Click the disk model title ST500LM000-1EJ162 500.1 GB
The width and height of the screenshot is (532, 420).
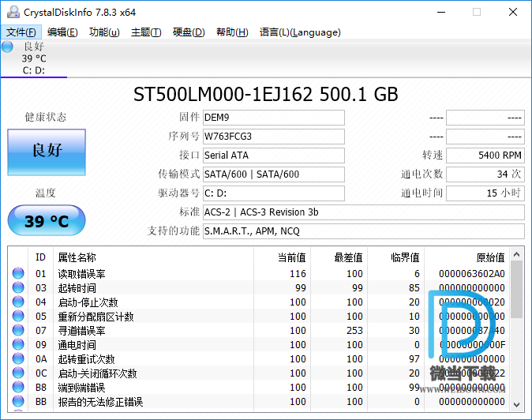point(266,94)
